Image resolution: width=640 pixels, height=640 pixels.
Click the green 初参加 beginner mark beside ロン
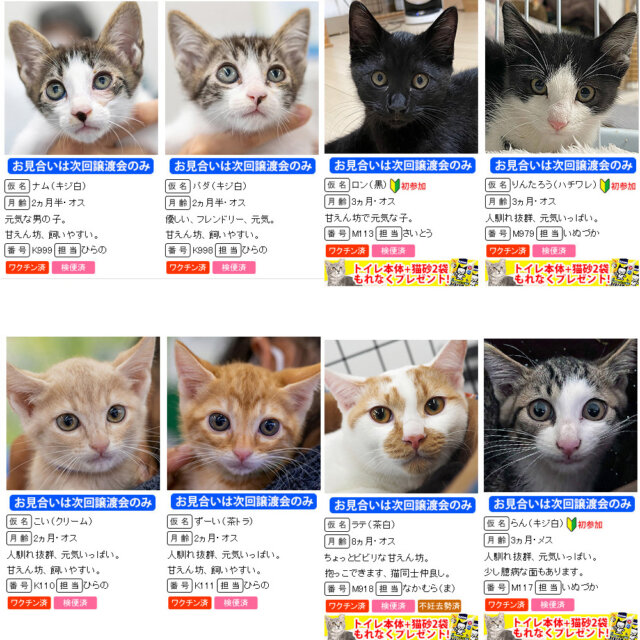(395, 185)
